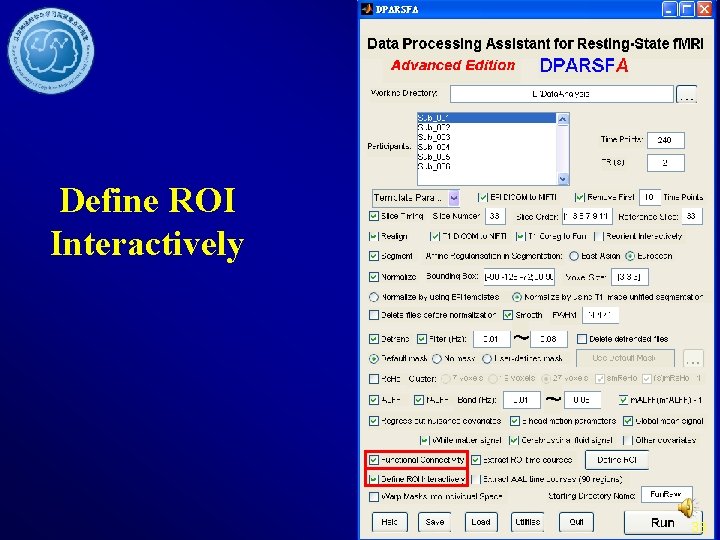This screenshot has width=720, height=540.
Task: Select the Default mask radio button
Action: [374, 359]
